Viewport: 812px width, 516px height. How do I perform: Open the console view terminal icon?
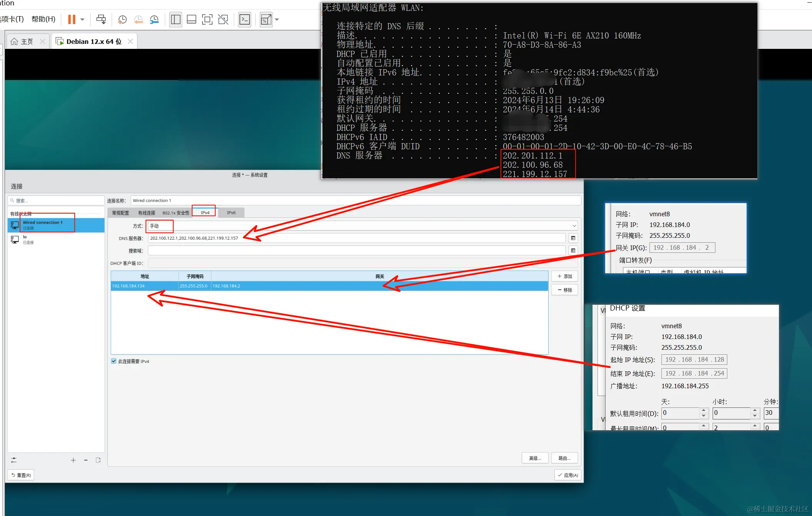[x=244, y=20]
